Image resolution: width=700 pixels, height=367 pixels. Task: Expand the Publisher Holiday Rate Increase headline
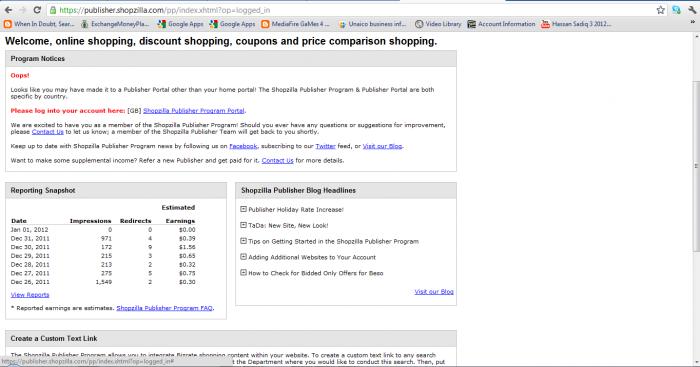pos(243,209)
